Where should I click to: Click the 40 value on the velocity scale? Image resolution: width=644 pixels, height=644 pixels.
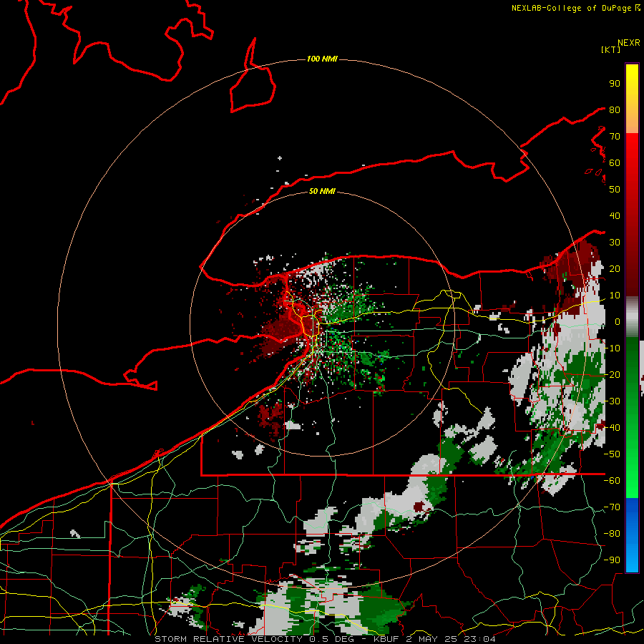[x=615, y=216]
